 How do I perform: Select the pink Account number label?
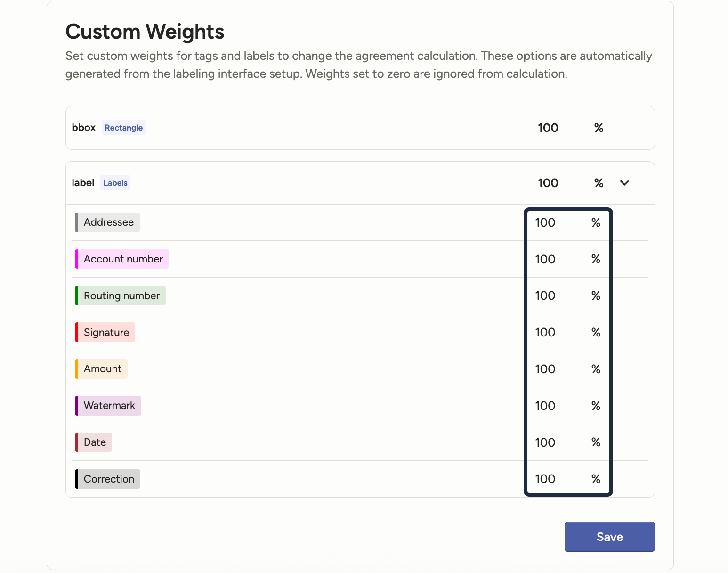pos(122,259)
